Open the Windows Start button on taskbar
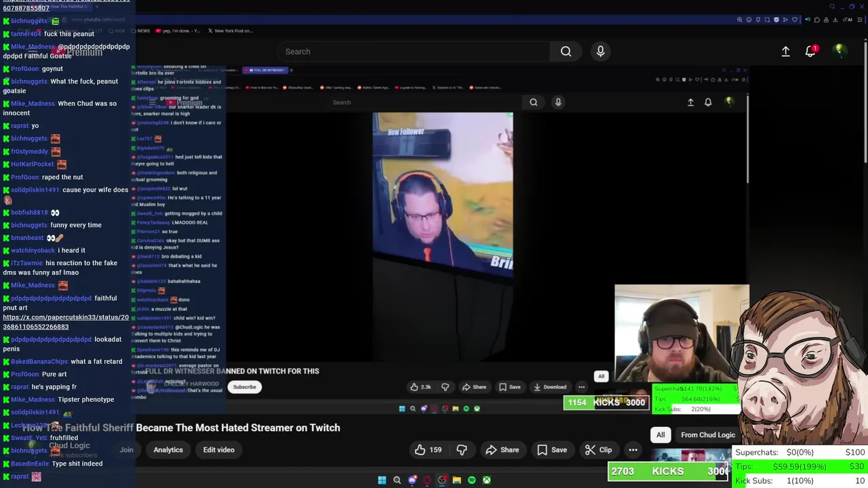The height and width of the screenshot is (488, 868). pos(382,481)
